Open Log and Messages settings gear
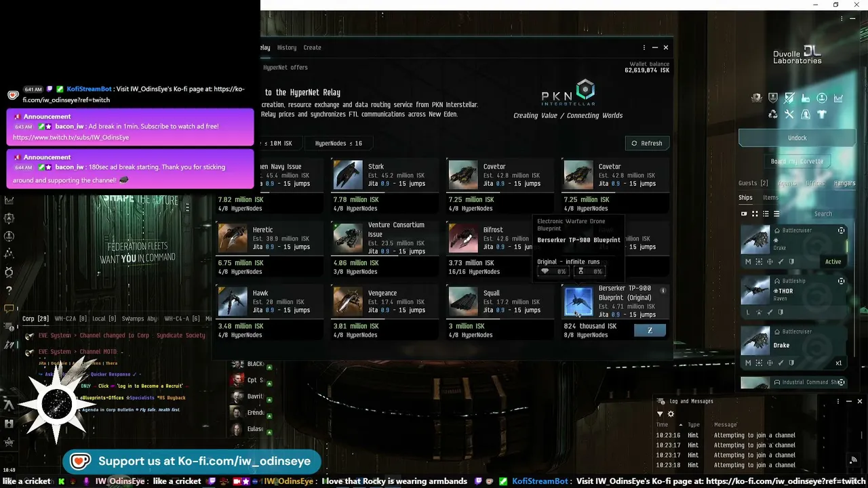 tap(671, 414)
